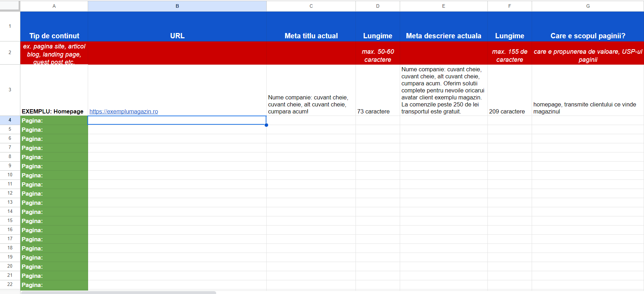Select row 22 header
This screenshot has height=294, width=644.
[10, 285]
